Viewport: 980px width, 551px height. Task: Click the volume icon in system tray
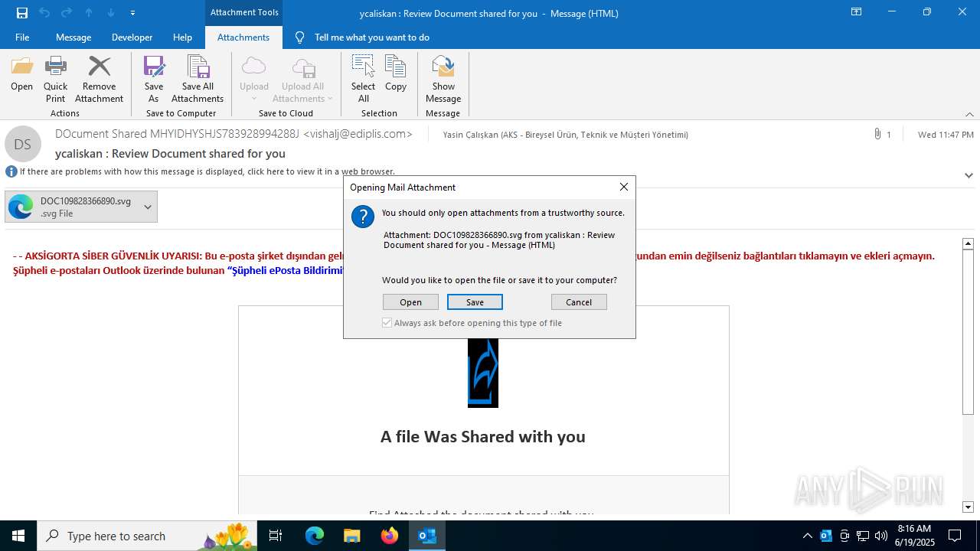pyautogui.click(x=881, y=536)
